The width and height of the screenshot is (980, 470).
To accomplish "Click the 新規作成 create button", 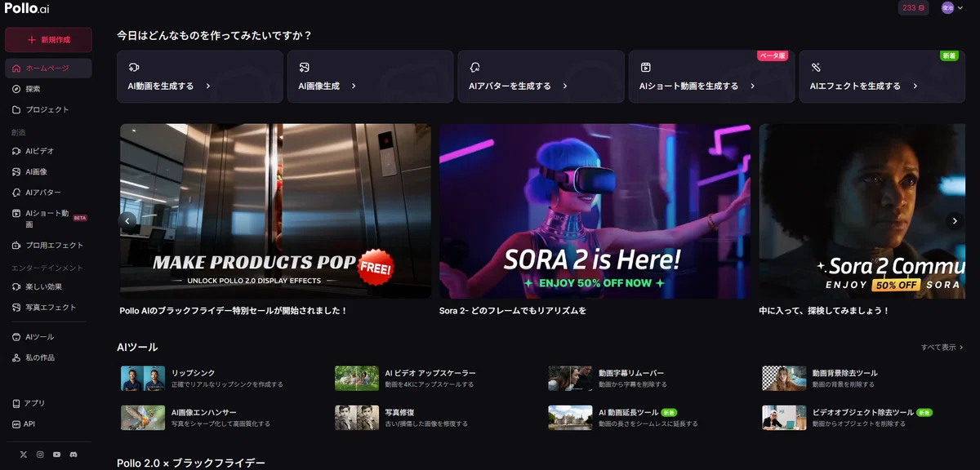I will click(x=48, y=40).
